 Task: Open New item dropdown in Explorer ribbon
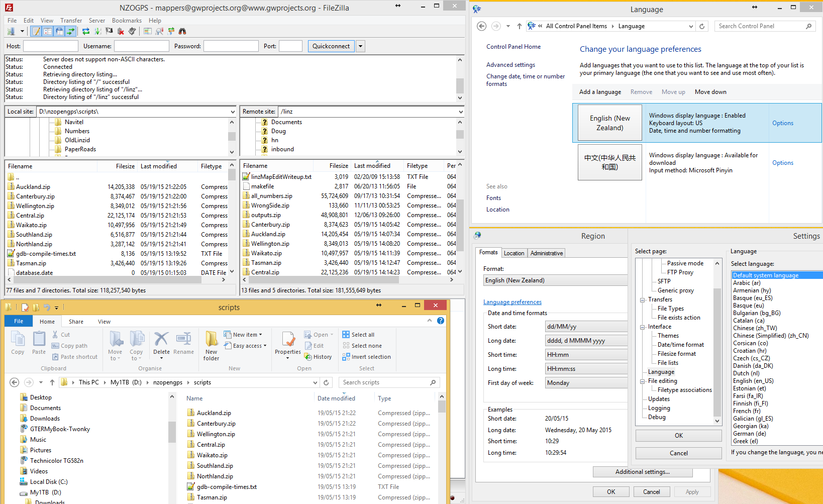coord(243,335)
